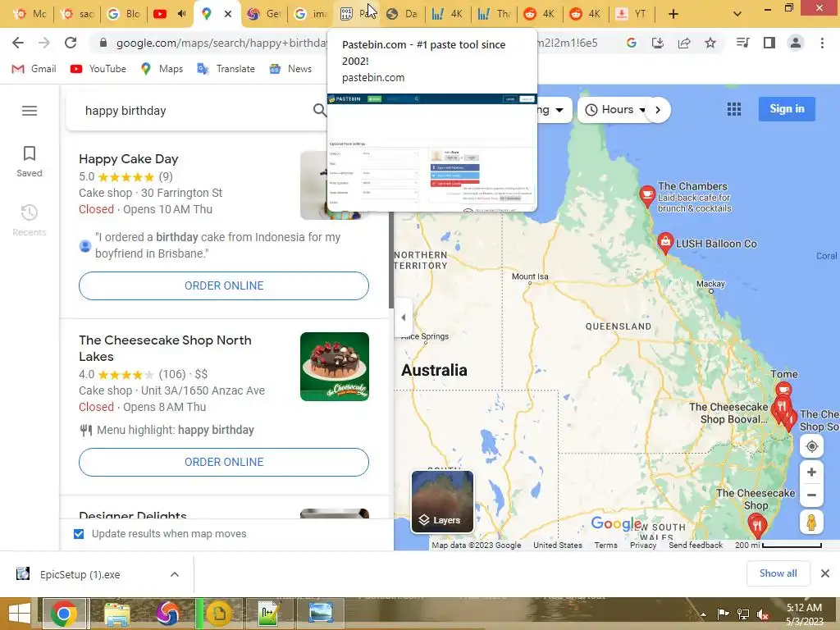Switch to the YT tab

(632, 14)
